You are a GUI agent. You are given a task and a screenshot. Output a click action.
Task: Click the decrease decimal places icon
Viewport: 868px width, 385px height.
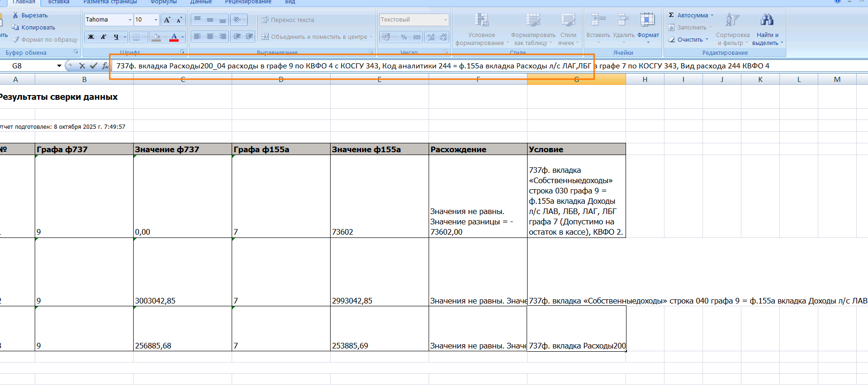pos(443,37)
